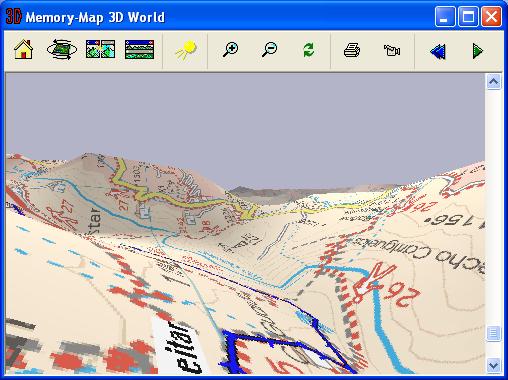This screenshot has height=380, width=508.
Task: Click the video camera record icon
Action: point(392,50)
